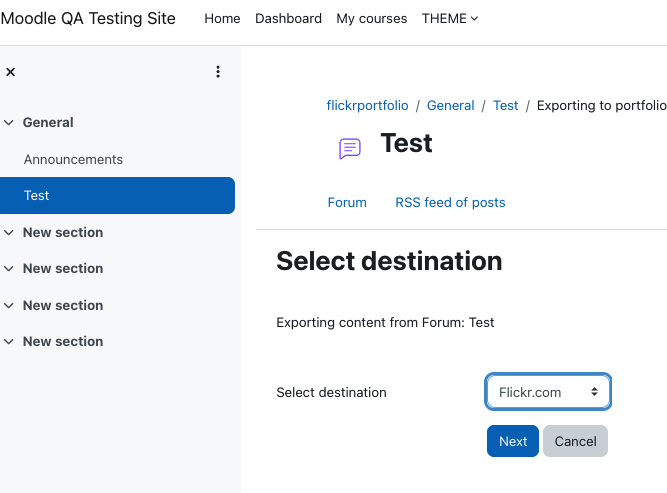Open the Test breadcrumb link
Viewport: 667px width, 493px height.
coord(505,105)
